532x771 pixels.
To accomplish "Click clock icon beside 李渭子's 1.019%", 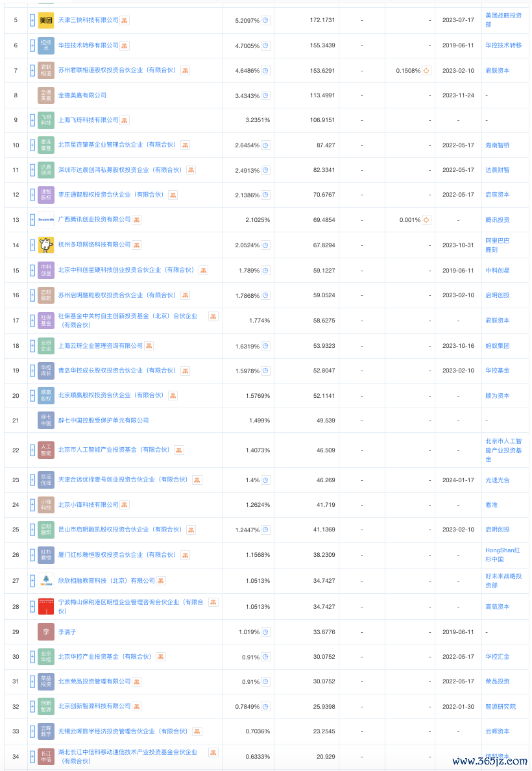I will click(x=265, y=632).
